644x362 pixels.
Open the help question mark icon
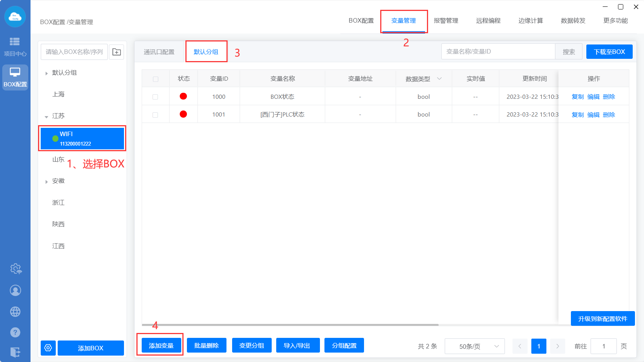click(15, 332)
